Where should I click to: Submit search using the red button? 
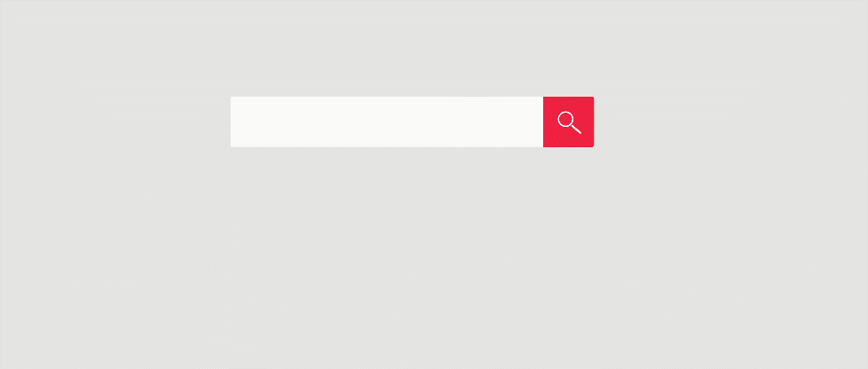(569, 122)
